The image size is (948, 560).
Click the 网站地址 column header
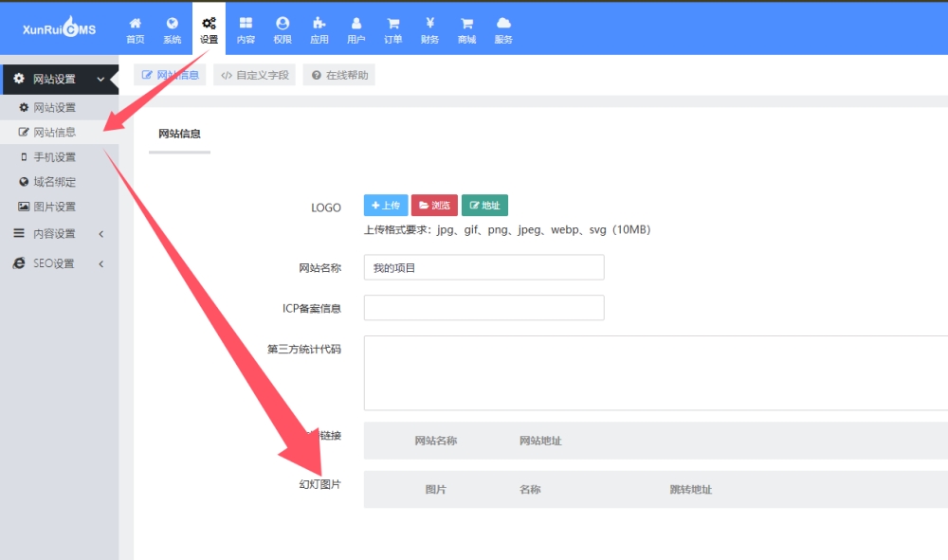pos(540,441)
